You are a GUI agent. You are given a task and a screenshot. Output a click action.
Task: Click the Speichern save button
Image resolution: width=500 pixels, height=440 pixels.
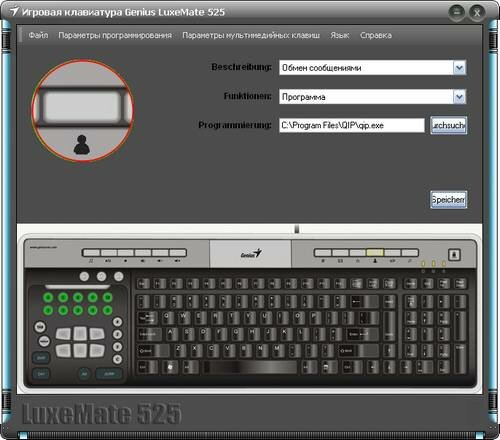pyautogui.click(x=448, y=200)
